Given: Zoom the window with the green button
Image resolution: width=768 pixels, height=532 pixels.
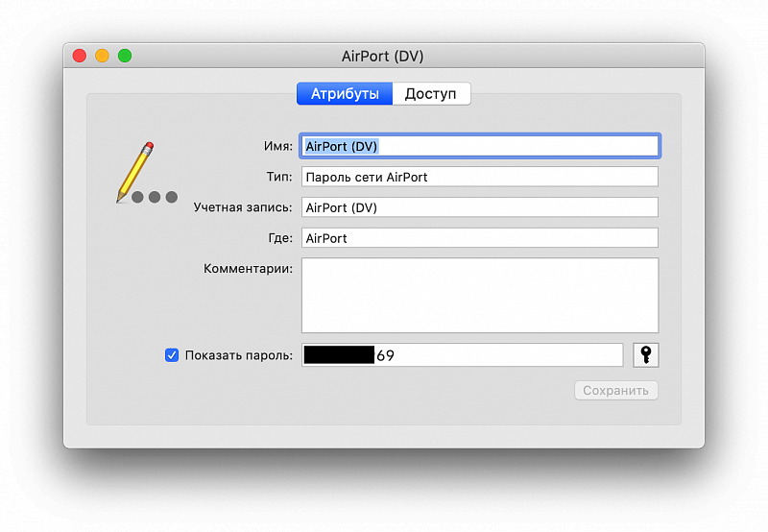Looking at the screenshot, I should click(125, 56).
